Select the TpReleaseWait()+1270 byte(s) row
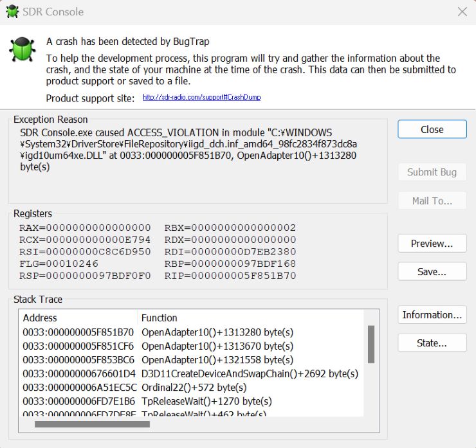This screenshot has width=476, height=448. click(190, 401)
